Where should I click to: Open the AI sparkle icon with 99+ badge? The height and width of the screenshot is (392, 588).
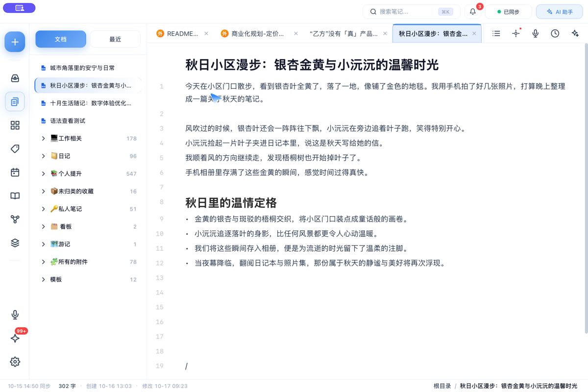[x=15, y=338]
